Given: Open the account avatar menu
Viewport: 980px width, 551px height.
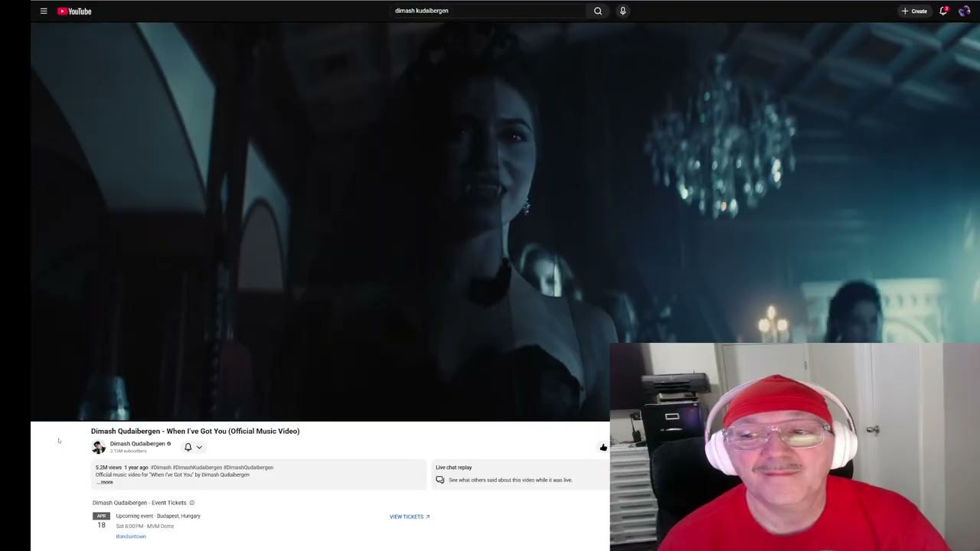Looking at the screenshot, I should pyautogui.click(x=964, y=11).
